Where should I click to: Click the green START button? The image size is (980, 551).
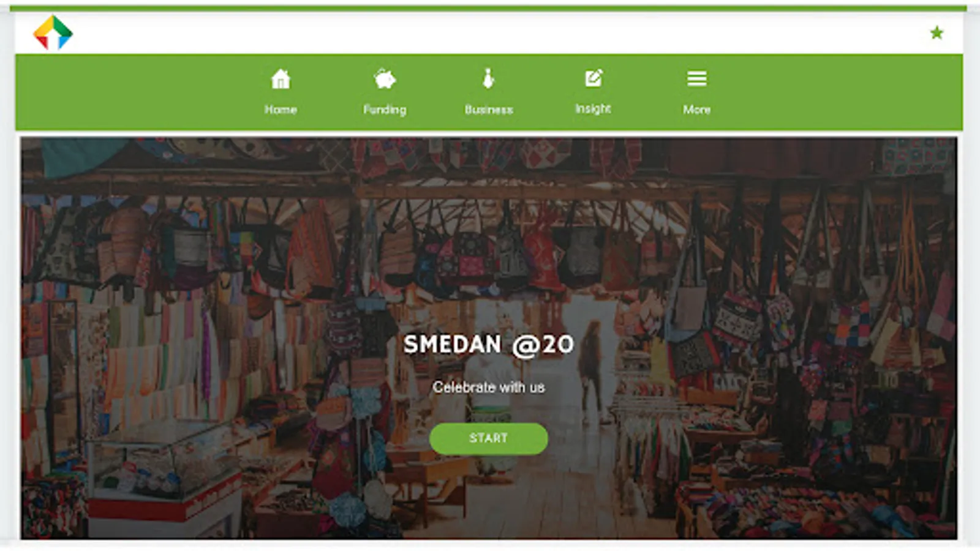coord(489,438)
